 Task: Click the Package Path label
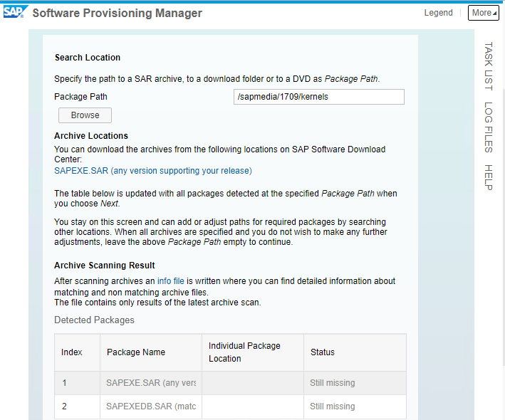[80, 97]
